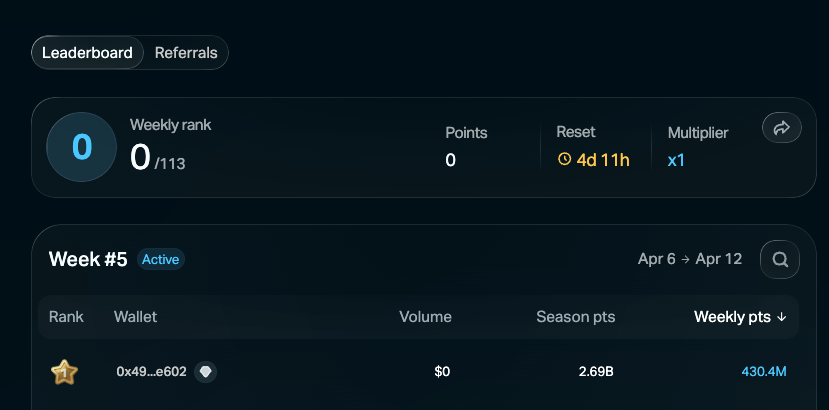Click the Wallet column header

136,317
